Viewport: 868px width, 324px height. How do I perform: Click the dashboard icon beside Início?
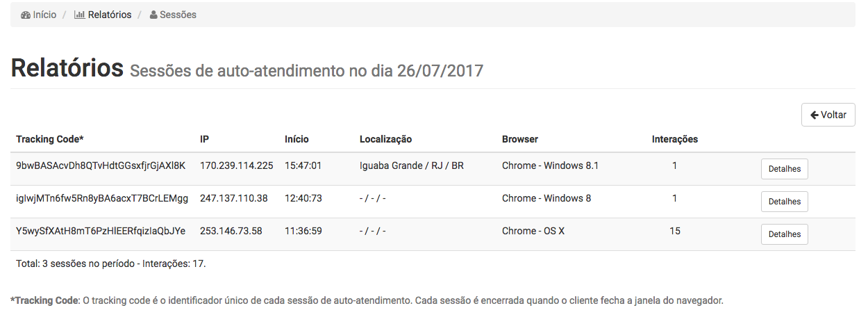26,15
